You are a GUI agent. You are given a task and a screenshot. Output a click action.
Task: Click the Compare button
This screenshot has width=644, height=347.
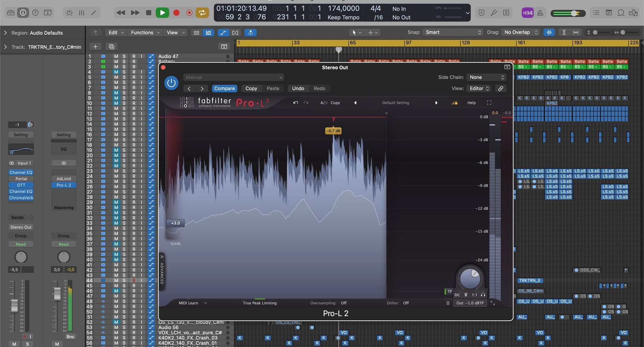click(224, 89)
